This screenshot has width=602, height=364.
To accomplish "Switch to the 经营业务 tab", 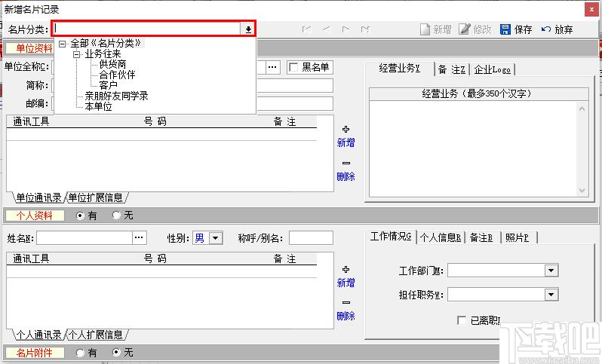I will [x=400, y=69].
